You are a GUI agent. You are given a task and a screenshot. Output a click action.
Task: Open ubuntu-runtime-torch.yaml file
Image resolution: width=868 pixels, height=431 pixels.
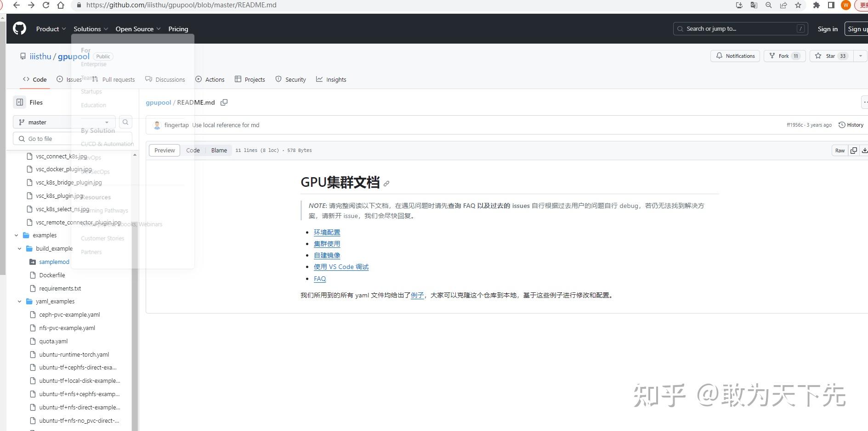coord(74,355)
